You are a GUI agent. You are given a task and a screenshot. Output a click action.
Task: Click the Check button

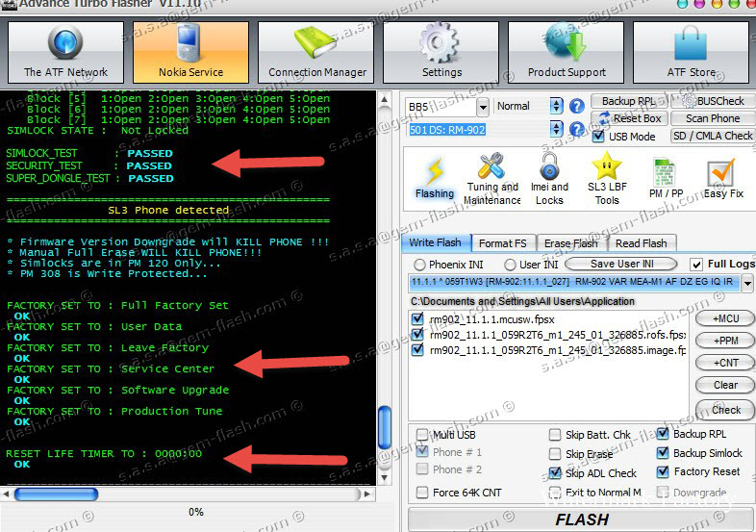724,410
